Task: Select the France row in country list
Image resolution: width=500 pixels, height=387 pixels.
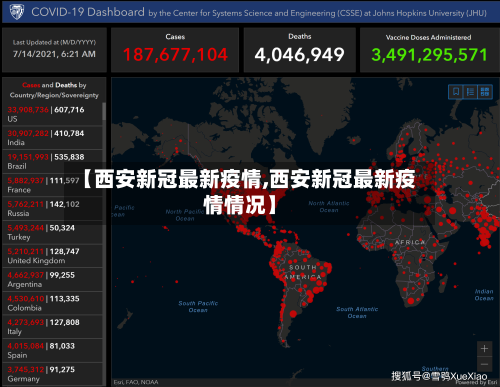Action: (52, 185)
